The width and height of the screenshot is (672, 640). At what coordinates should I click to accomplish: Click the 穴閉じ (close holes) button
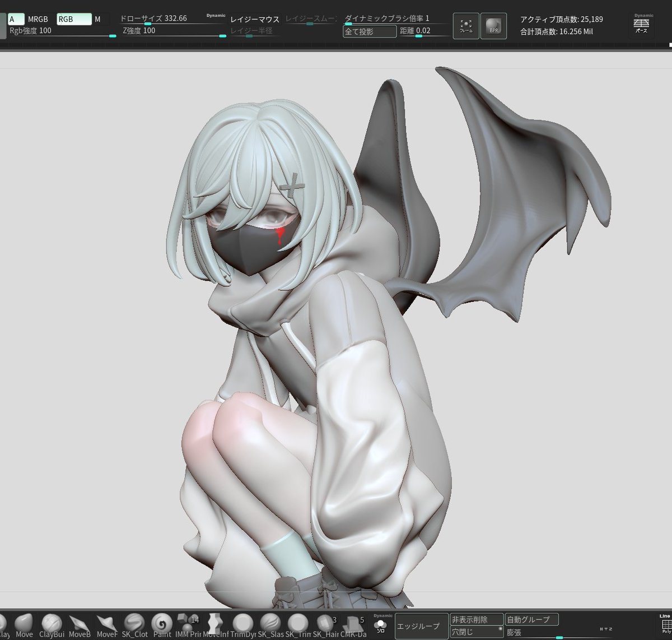point(477,632)
